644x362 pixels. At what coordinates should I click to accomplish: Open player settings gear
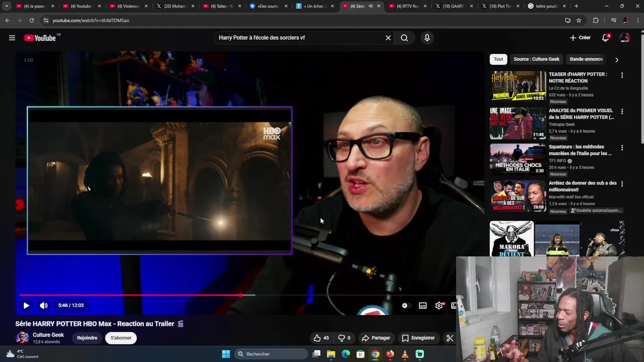439,305
